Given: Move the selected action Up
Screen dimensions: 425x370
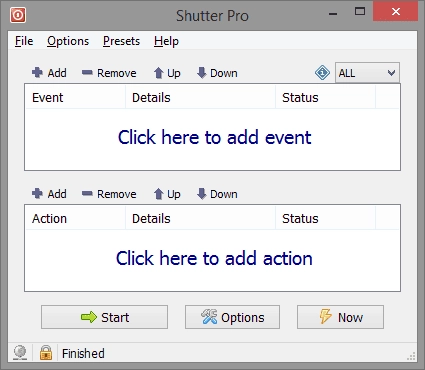Looking at the screenshot, I should (167, 194).
